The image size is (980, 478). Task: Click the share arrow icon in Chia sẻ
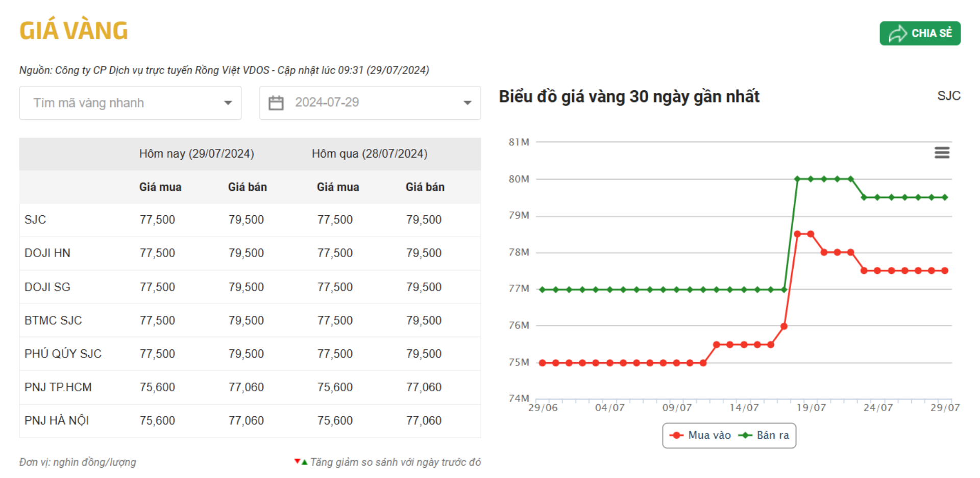897,34
